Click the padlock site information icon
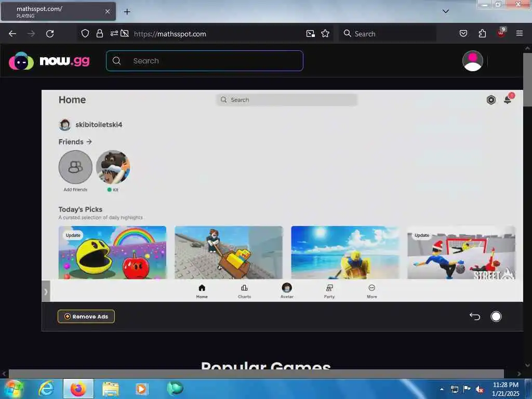Viewport: 532px width, 399px height. click(99, 33)
